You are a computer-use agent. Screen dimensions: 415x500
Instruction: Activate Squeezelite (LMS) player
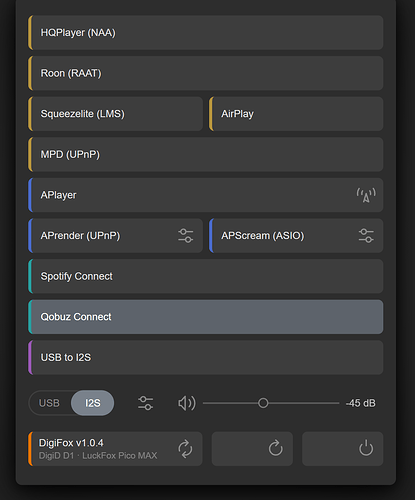[x=115, y=114]
